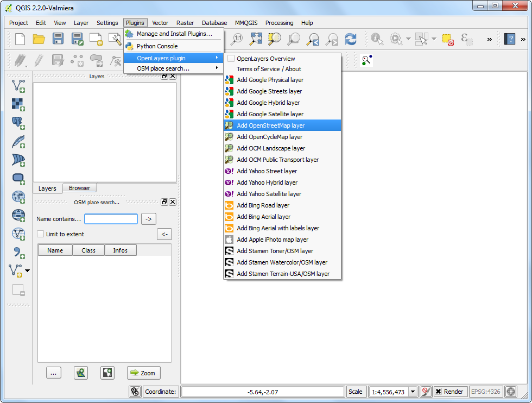
Task: Choose Add Yahoo Hybrid layer
Action: (282, 182)
